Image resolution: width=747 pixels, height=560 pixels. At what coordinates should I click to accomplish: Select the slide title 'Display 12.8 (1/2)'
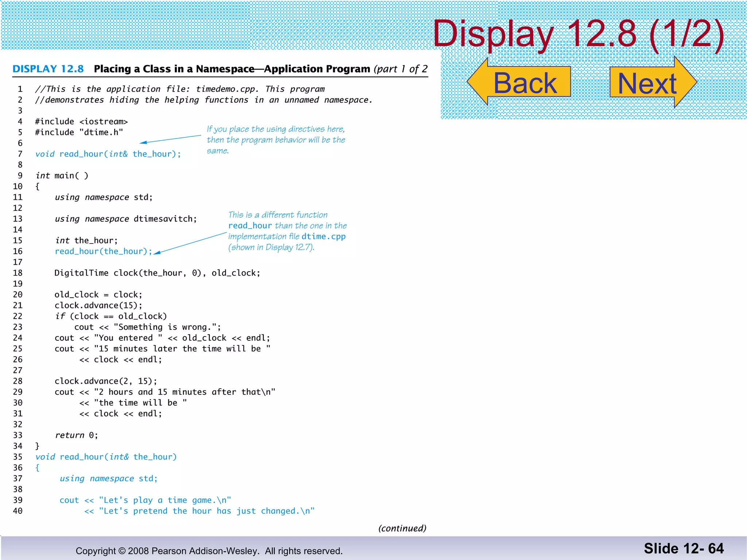coord(578,34)
